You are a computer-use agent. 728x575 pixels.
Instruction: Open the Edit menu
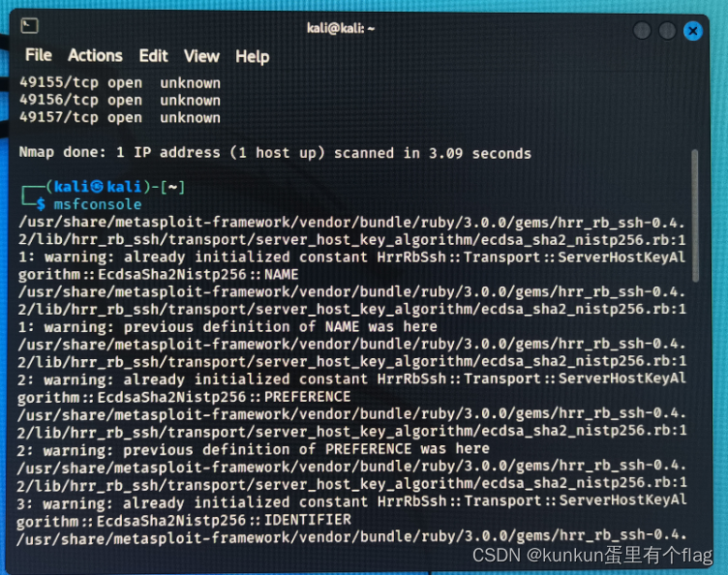(x=153, y=56)
